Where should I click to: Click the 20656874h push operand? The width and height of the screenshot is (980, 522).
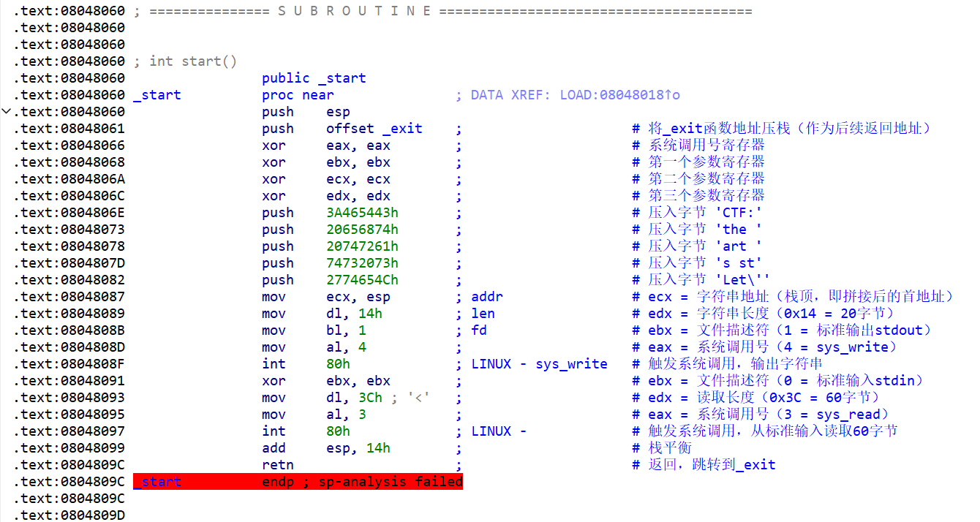pyautogui.click(x=362, y=230)
